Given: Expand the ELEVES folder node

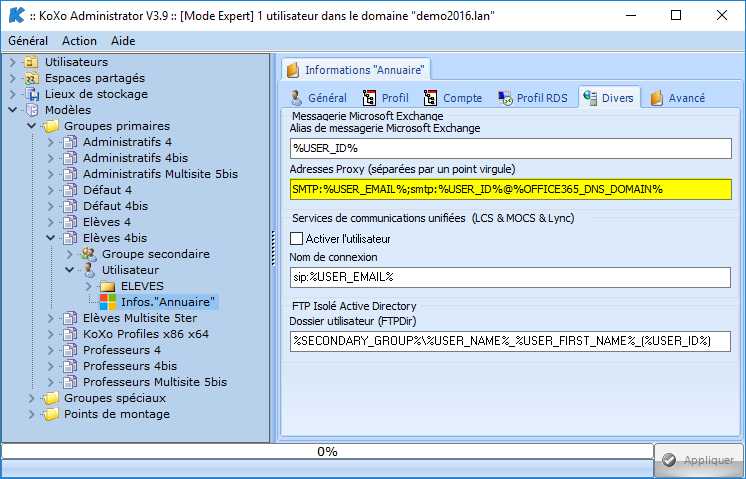Looking at the screenshot, I should (x=89, y=286).
